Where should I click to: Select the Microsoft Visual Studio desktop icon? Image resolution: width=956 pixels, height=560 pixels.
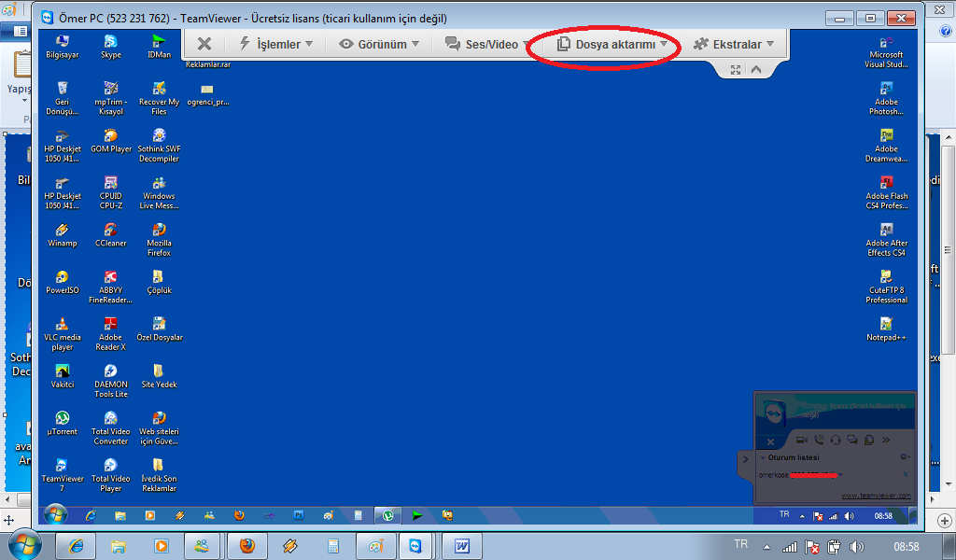coord(887,51)
